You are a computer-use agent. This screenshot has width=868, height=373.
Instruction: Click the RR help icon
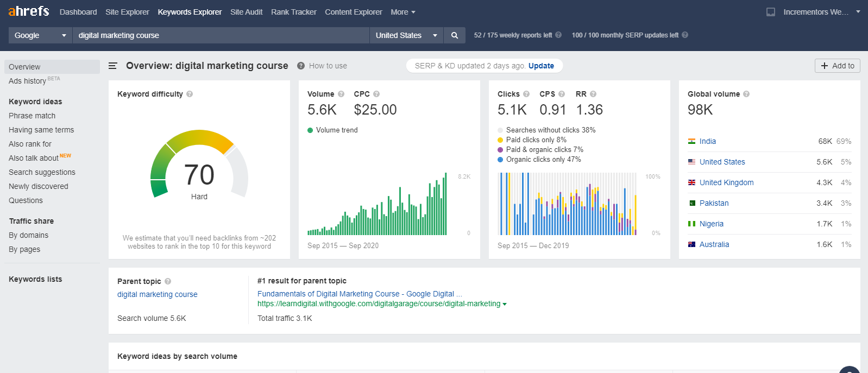(593, 94)
